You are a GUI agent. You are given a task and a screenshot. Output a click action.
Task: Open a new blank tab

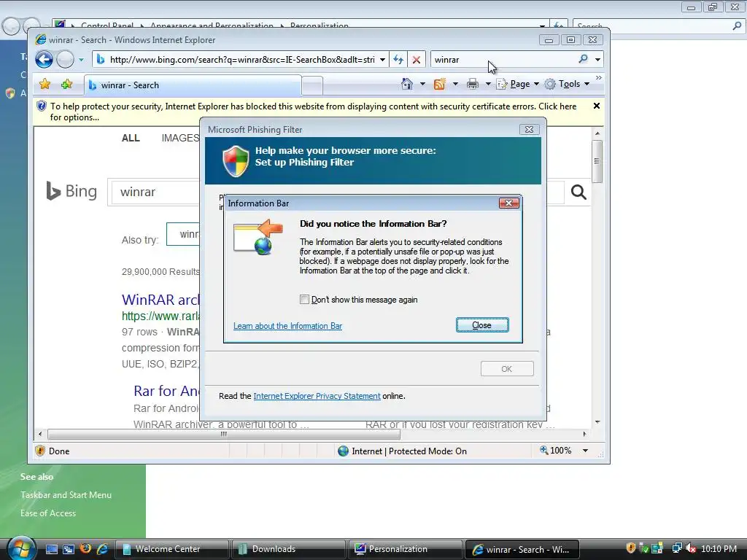[x=312, y=86]
